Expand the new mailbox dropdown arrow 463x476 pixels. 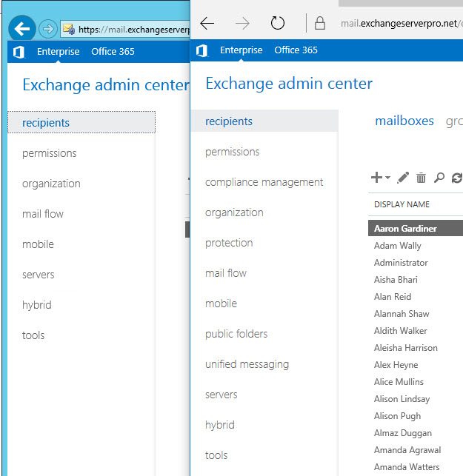387,177
